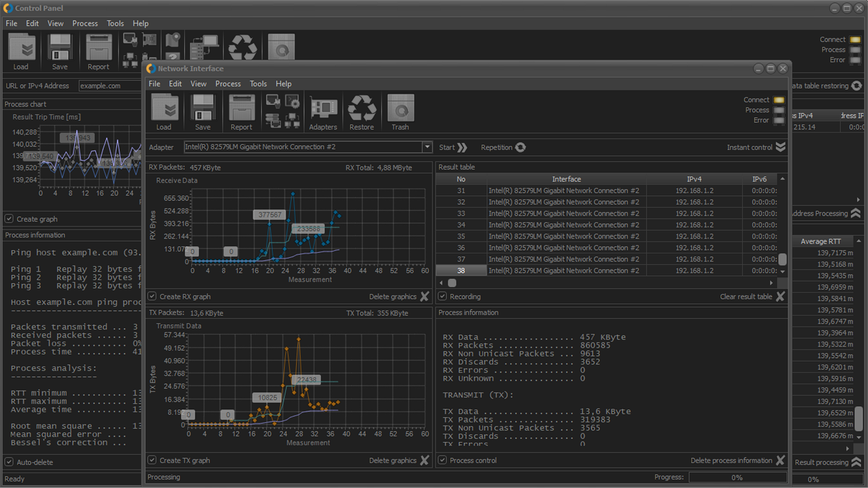Open Tools menu in Control Panel window
The image size is (868, 488).
[115, 24]
